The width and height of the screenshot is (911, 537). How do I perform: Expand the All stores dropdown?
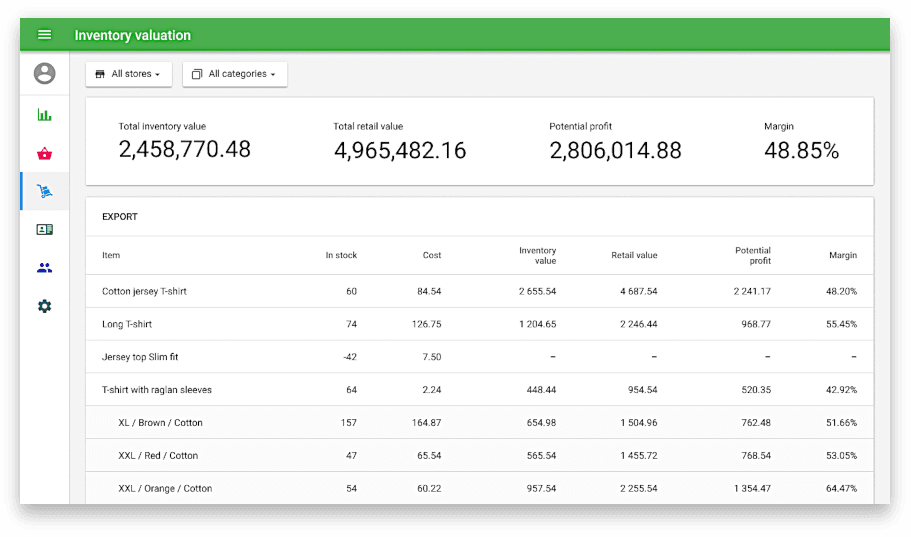tap(129, 74)
